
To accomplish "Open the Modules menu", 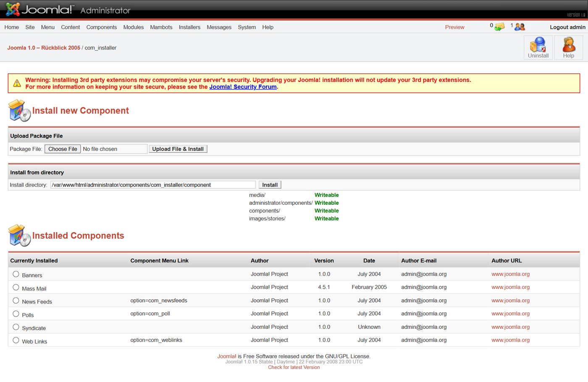I will coord(134,27).
